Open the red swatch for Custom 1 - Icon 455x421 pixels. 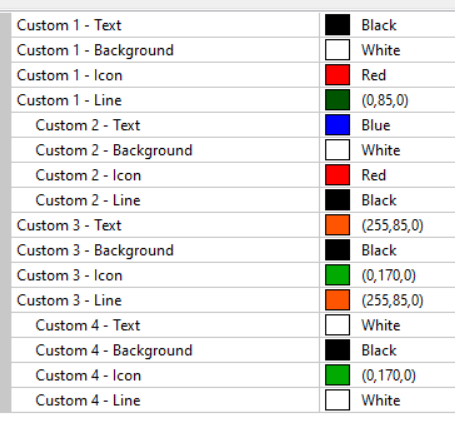(337, 75)
